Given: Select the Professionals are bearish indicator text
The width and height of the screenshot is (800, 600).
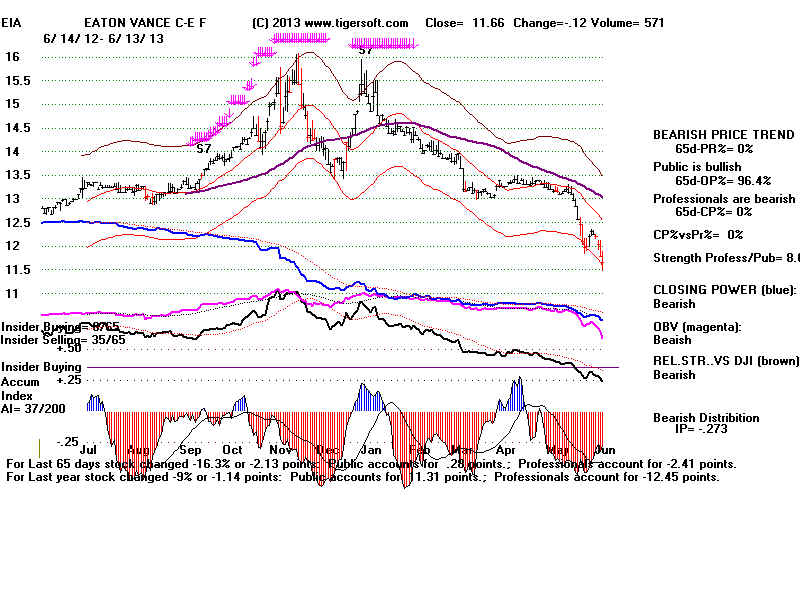Looking at the screenshot, I should (724, 199).
